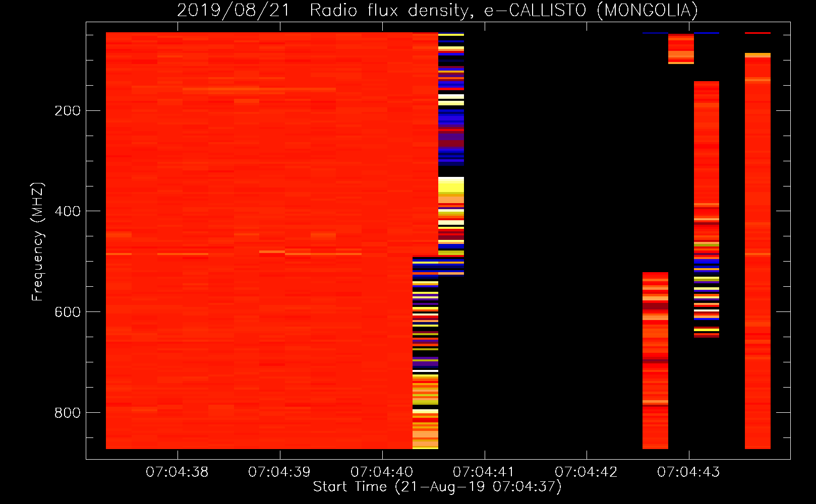Click the '07:04:40' time tick label
The width and height of the screenshot is (816, 504).
point(382,472)
